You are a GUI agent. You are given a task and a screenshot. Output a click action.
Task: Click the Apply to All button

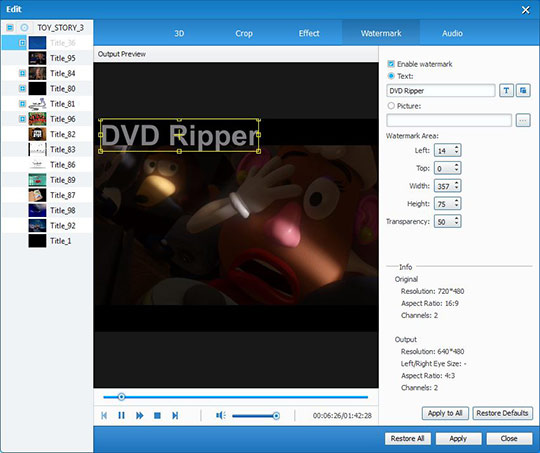coord(445,413)
